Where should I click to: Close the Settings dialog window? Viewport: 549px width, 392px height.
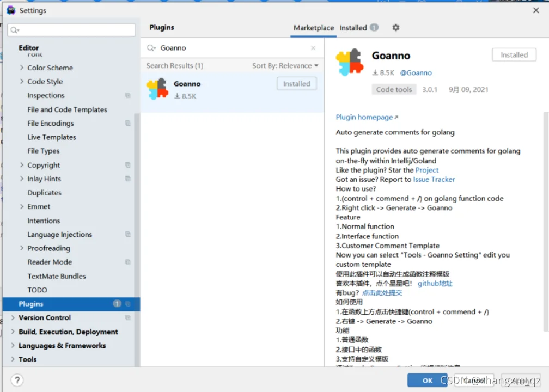(x=536, y=10)
